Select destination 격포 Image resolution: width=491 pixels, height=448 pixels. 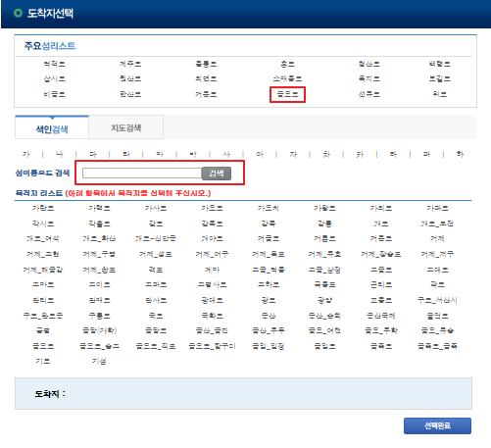[x=156, y=270]
